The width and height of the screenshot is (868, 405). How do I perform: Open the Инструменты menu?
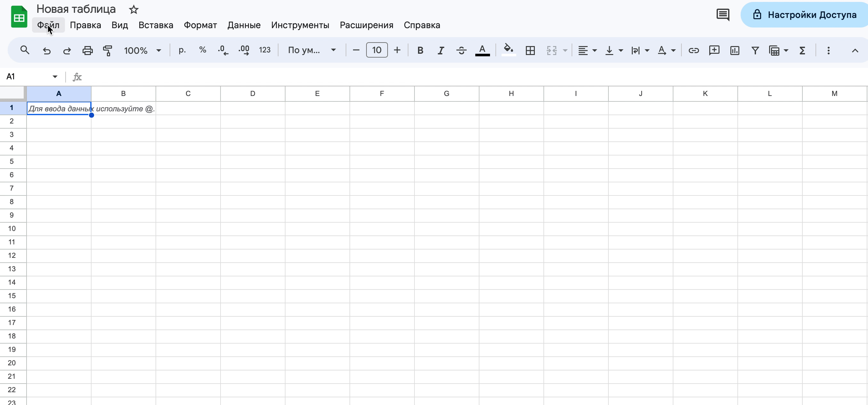tap(300, 25)
